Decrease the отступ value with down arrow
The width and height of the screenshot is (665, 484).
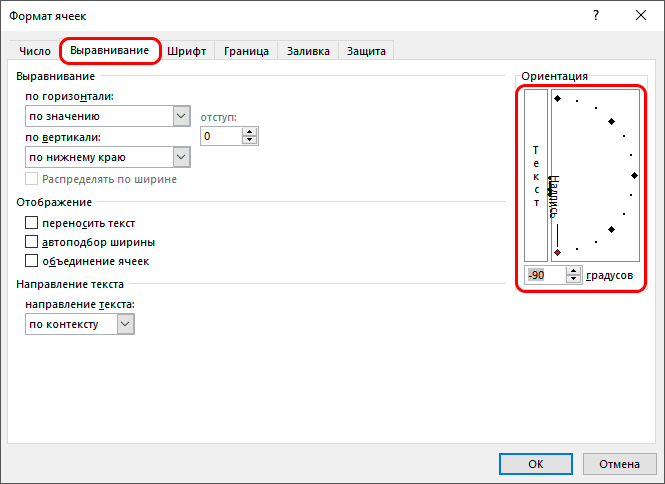pos(250,140)
